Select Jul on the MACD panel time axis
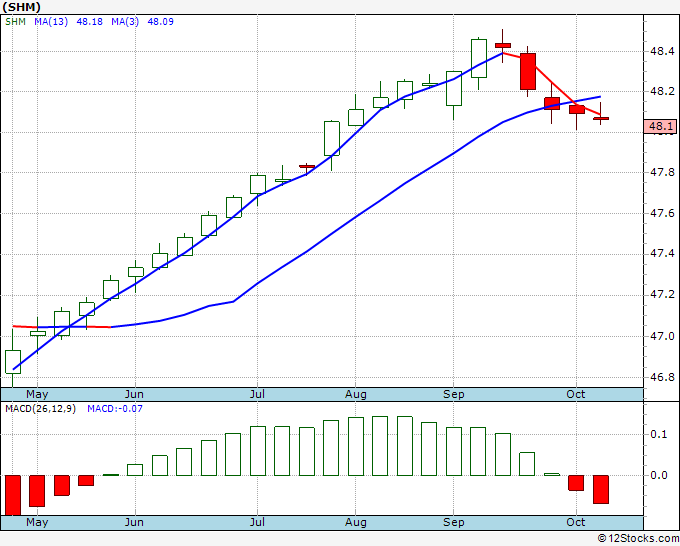680x546 pixels. 257,522
